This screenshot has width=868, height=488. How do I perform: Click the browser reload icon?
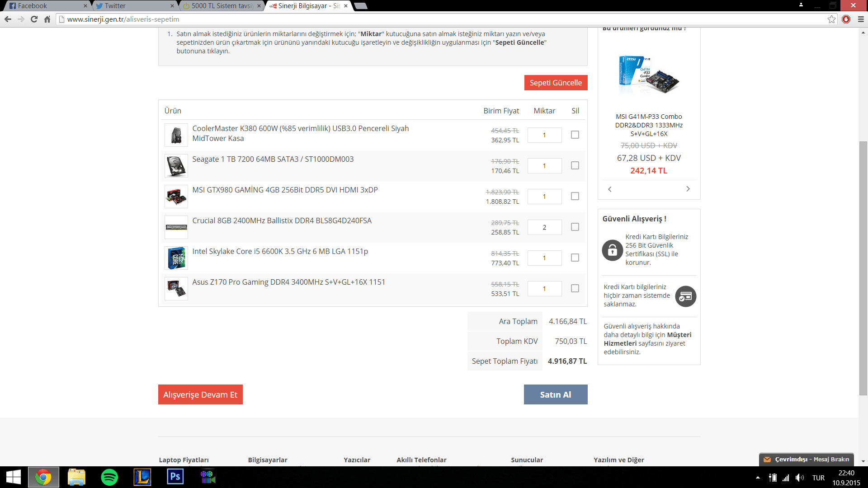click(34, 19)
